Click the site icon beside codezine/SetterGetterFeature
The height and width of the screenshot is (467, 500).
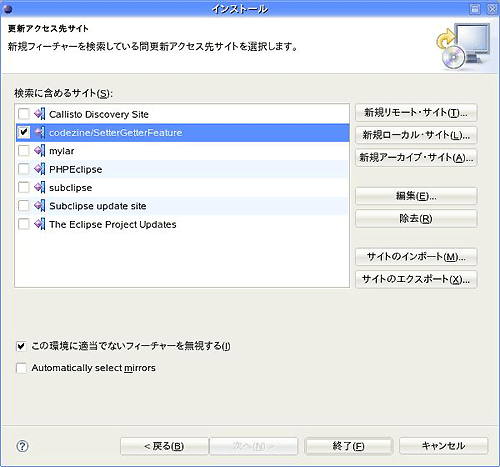(x=40, y=132)
